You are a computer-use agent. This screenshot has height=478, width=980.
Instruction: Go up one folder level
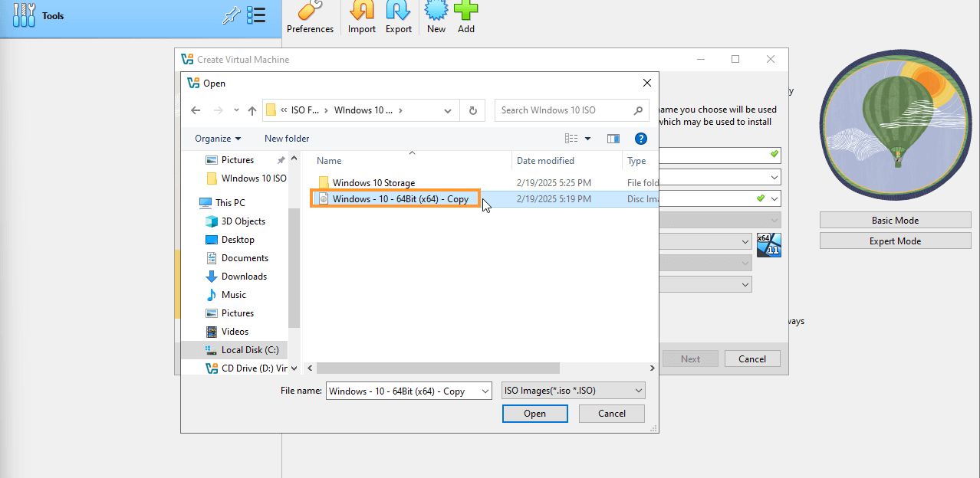[x=252, y=110]
